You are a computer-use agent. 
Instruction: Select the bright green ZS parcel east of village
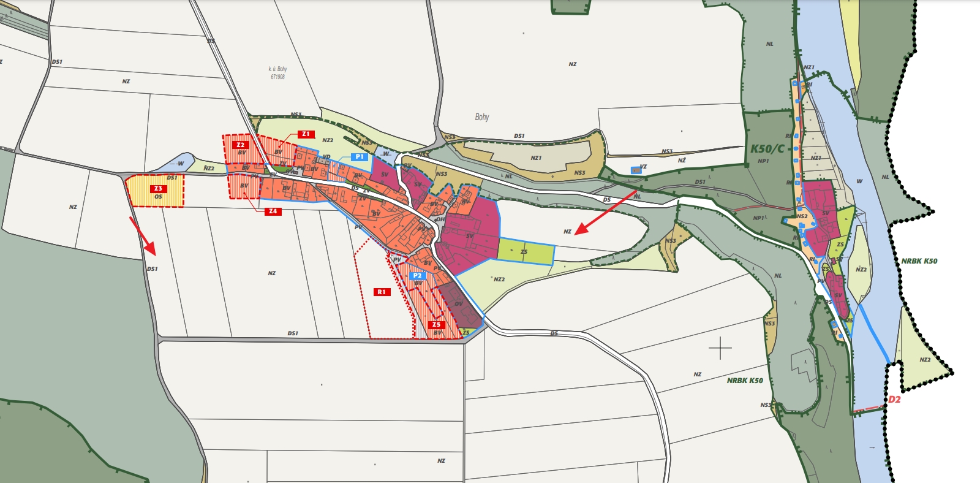(x=525, y=251)
